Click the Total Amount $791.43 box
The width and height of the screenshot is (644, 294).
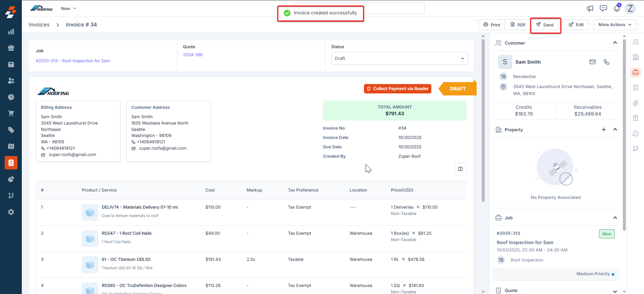click(x=395, y=111)
